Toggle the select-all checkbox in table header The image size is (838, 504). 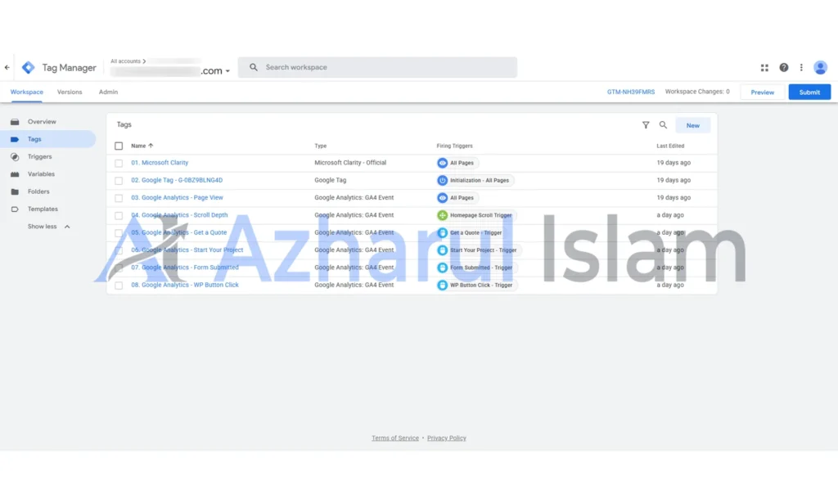119,146
